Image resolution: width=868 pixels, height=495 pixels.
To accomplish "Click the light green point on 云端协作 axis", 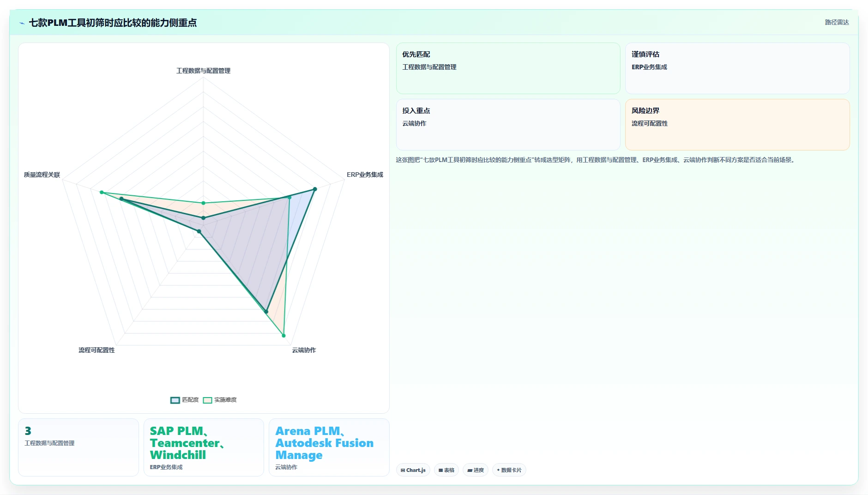I will pyautogui.click(x=283, y=336).
